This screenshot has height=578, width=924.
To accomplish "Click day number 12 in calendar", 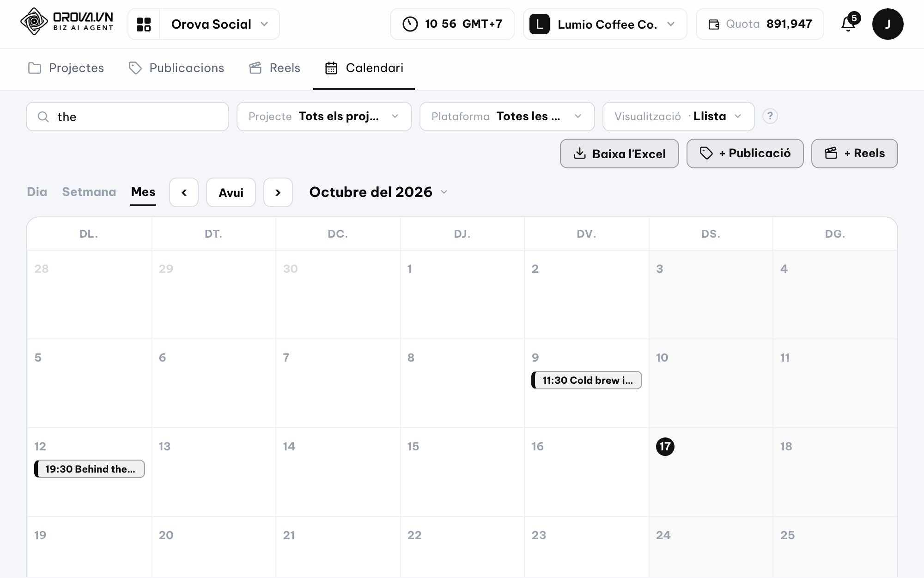I will click(x=40, y=446).
